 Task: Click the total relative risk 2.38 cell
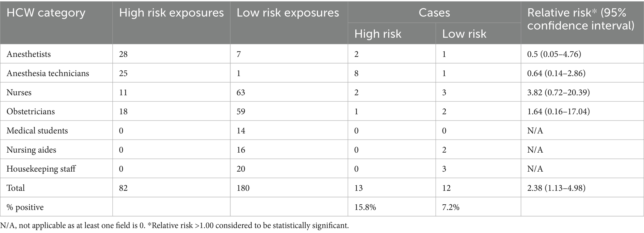[x=556, y=188]
